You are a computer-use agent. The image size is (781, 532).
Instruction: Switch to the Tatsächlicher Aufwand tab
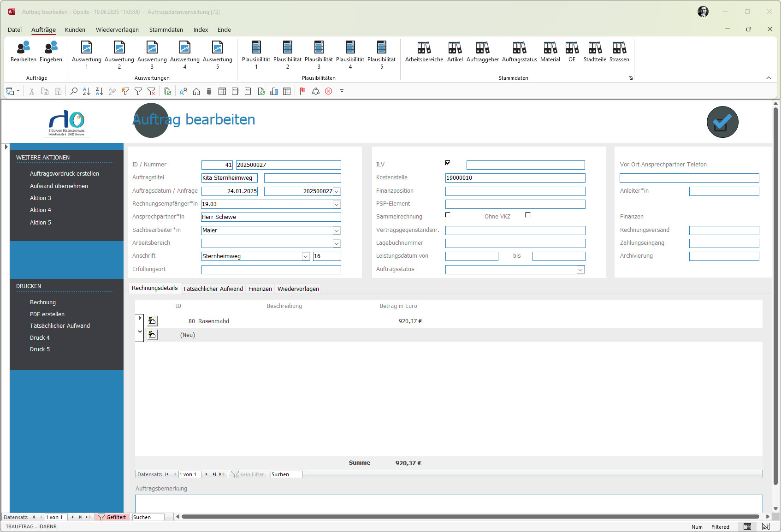[x=213, y=289]
